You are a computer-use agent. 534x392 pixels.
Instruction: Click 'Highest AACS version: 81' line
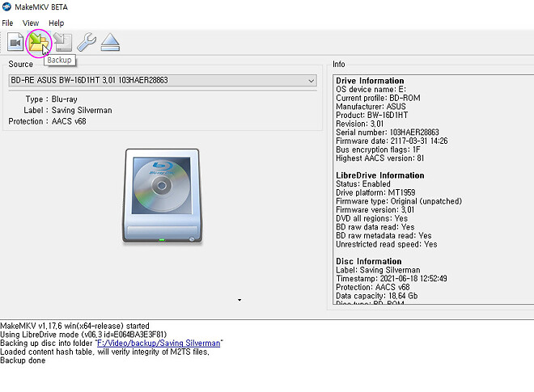pos(379,158)
